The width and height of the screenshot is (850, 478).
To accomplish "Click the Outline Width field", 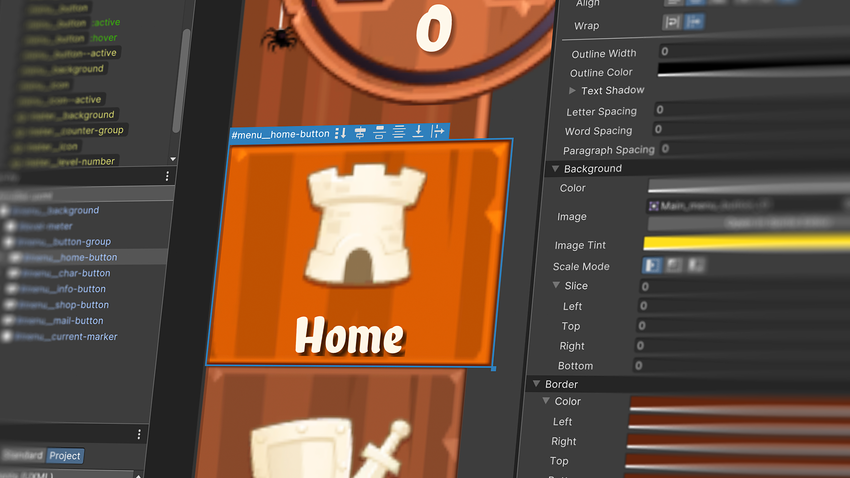I will 754,49.
